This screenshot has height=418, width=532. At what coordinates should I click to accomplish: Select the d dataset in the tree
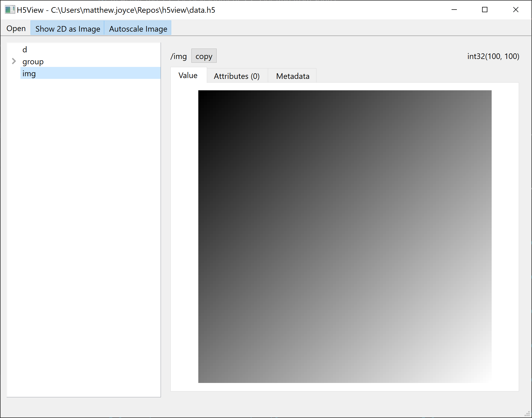25,49
